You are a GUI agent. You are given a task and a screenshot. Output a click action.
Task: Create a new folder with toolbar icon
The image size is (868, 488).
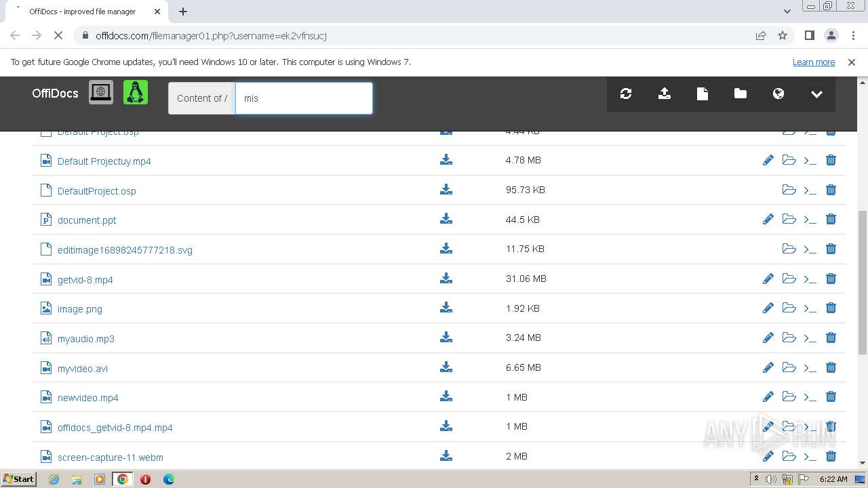click(741, 94)
